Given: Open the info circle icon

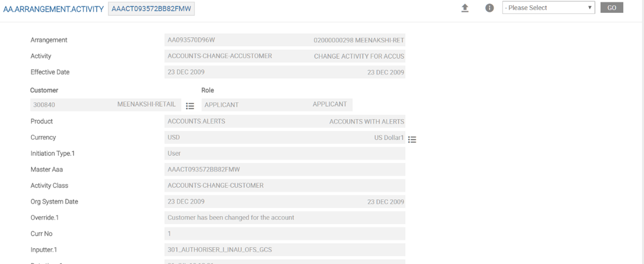Looking at the screenshot, I should (489, 8).
